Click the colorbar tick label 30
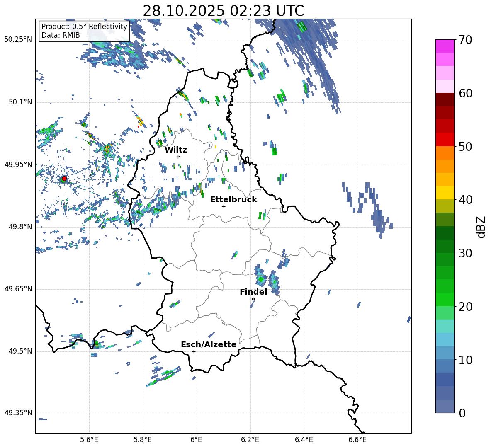This screenshot has height=448, width=491. coord(465,253)
